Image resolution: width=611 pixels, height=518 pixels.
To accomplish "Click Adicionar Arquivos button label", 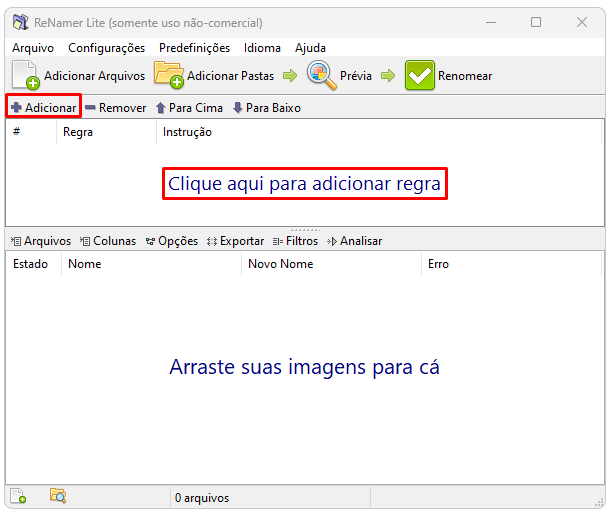I will coord(94,76).
